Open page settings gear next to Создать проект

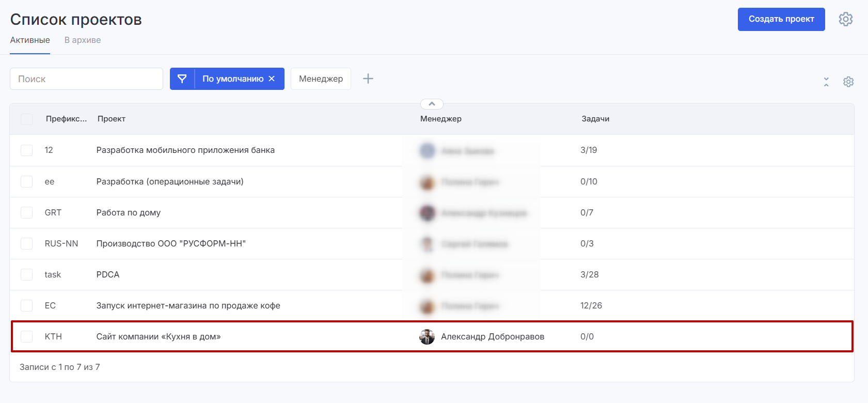point(845,19)
